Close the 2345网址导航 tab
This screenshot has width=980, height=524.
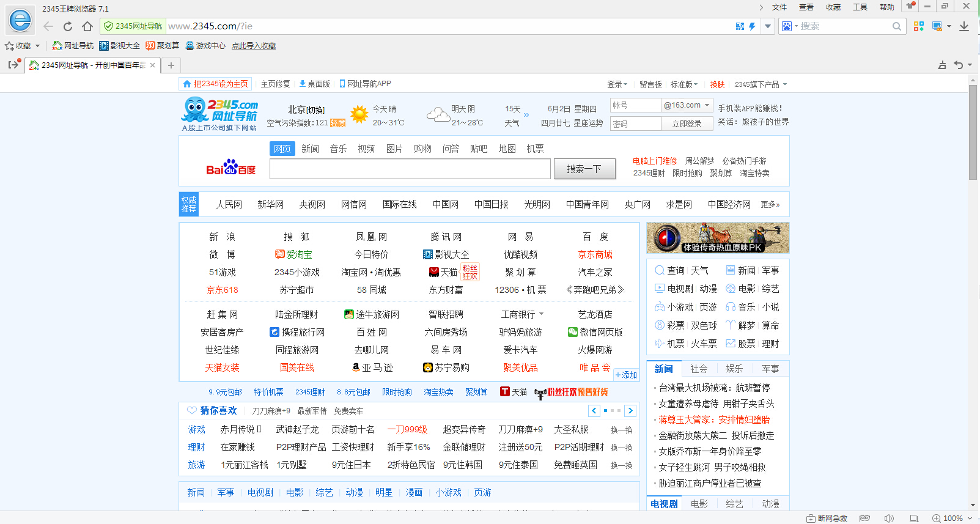[152, 65]
